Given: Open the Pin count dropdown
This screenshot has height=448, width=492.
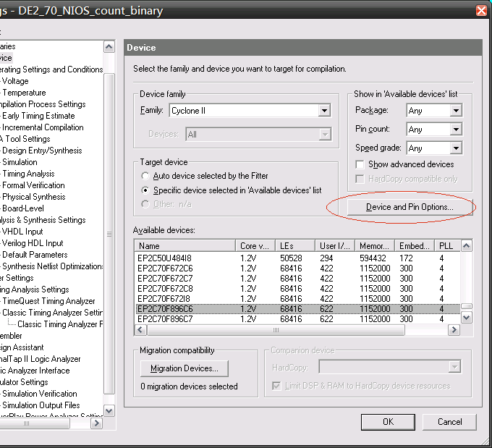Looking at the screenshot, I should [x=455, y=130].
